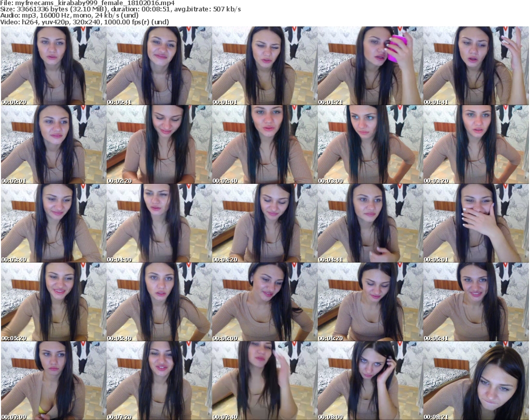Image resolution: width=530 pixels, height=420 pixels.
Task: Select the frame thumbnail stamped 00:08:00
Action: pos(371,381)
